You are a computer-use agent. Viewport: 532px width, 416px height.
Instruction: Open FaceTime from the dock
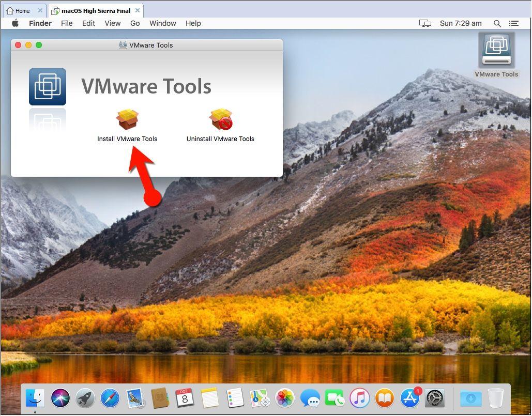tap(335, 398)
